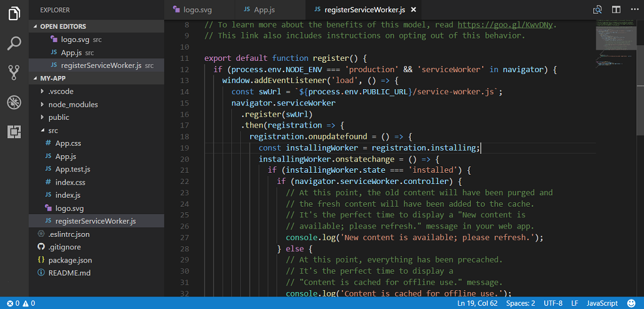Change the JavaScript language mode
The height and width of the screenshot is (309, 644).
point(602,303)
